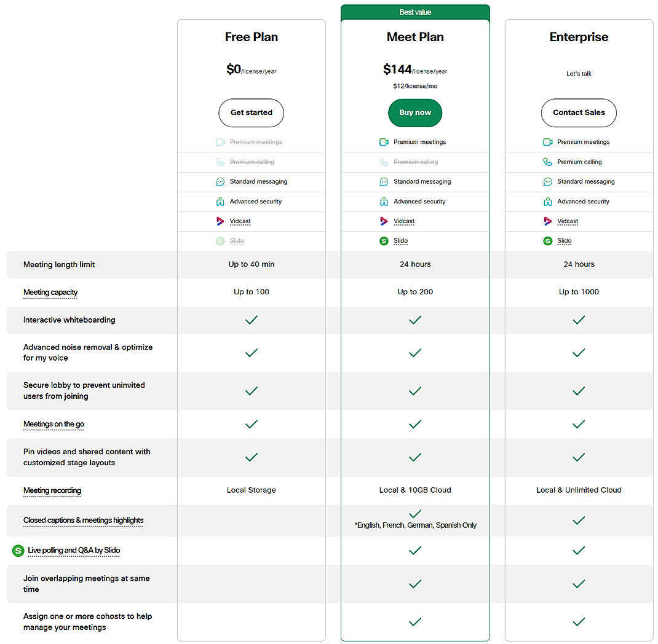Click the Contact Sales button for Enterprise
The width and height of the screenshot is (658, 644).
(x=579, y=112)
